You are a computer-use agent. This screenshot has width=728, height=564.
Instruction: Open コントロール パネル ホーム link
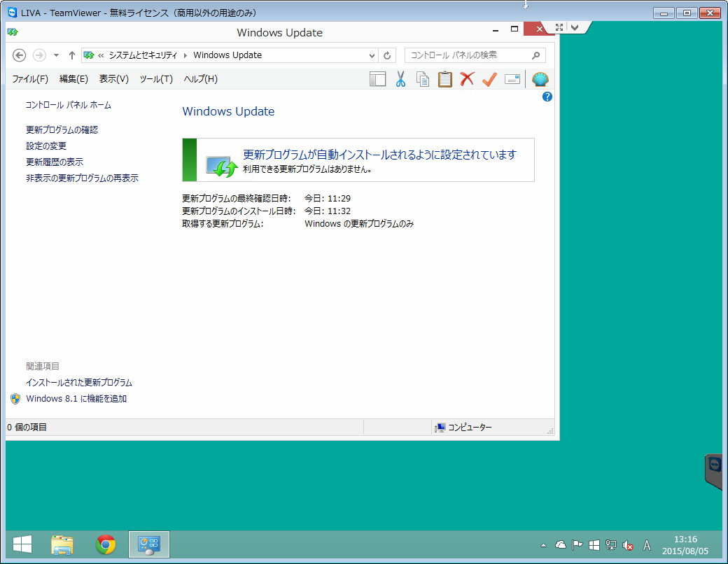(69, 105)
